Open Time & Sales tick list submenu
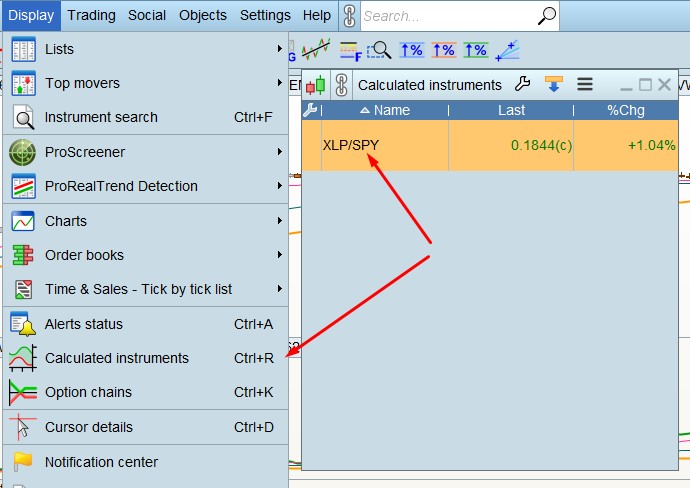690x488 pixels. point(145,289)
